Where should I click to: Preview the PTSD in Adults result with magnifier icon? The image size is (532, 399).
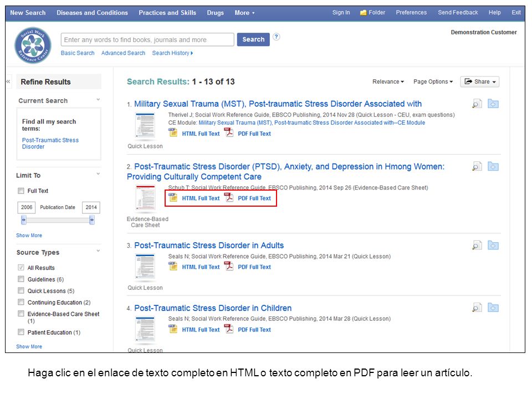(477, 245)
